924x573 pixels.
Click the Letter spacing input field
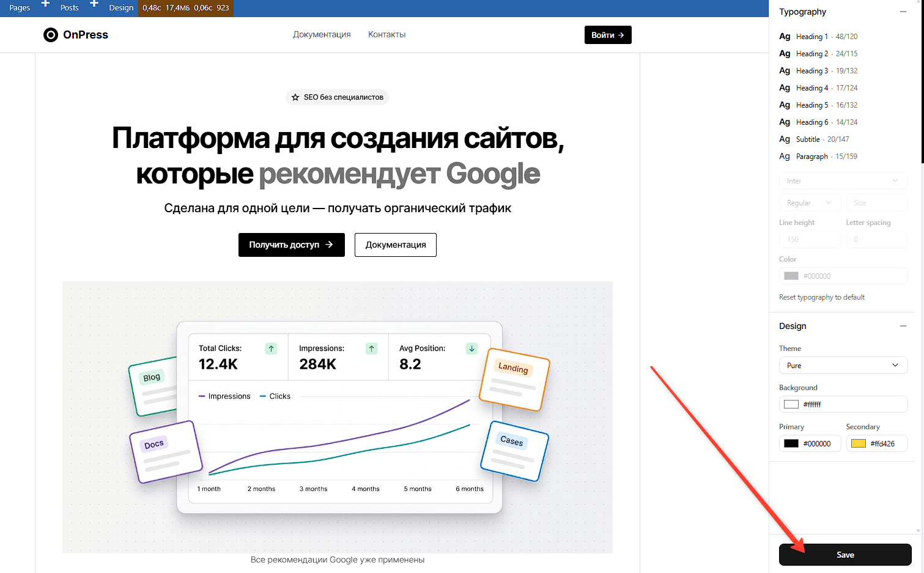point(877,240)
